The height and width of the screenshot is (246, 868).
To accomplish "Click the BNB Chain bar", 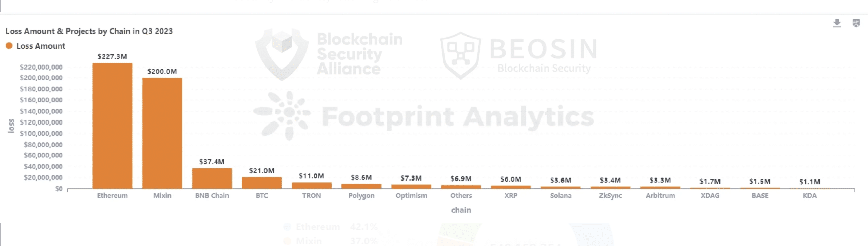I will pyautogui.click(x=212, y=178).
